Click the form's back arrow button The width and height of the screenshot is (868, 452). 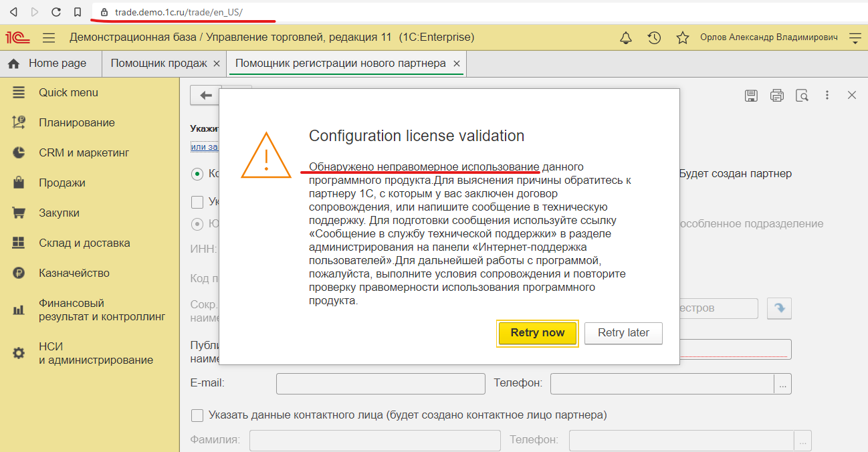pos(205,95)
